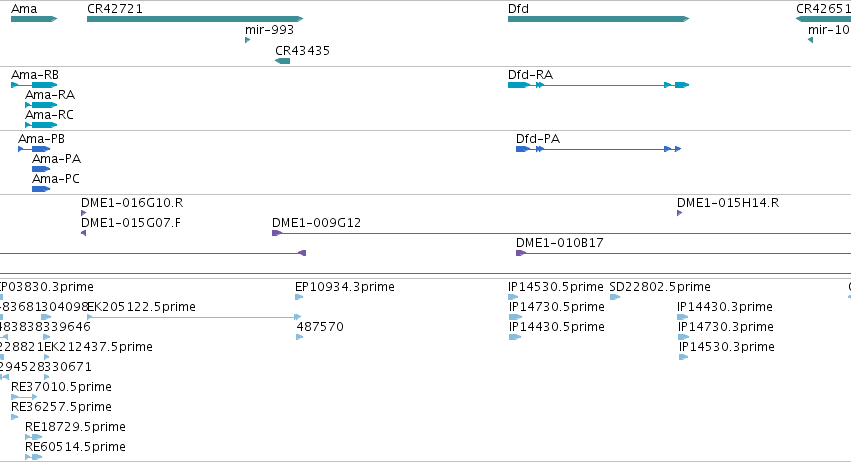Select the DME1-015H14.R marker
Image resolution: width=851 pixels, height=462 pixels.
pos(679,213)
